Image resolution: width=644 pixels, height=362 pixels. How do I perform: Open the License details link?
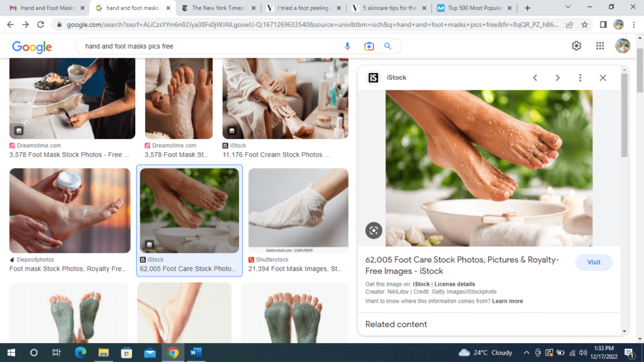[x=455, y=283]
